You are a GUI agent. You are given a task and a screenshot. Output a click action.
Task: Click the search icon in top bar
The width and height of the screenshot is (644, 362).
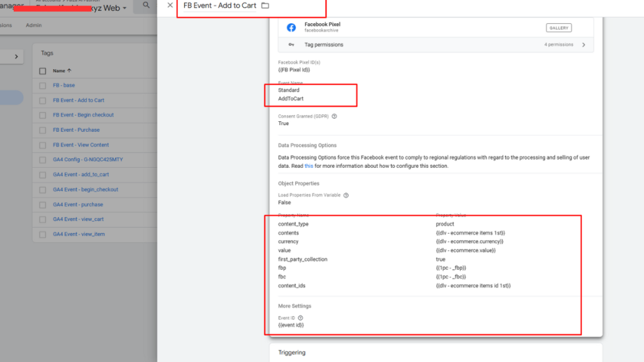pyautogui.click(x=146, y=5)
